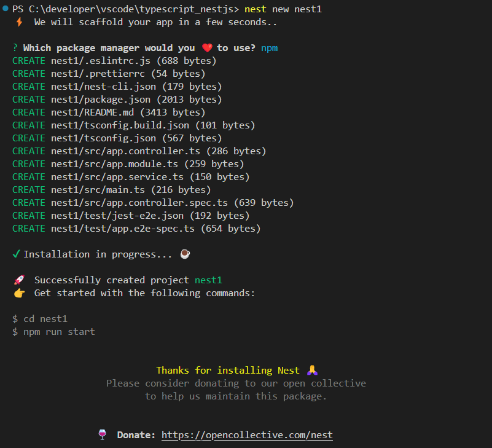Click 'nest1/src/main.ts (216 bytes)' line
This screenshot has width=492, height=448.
point(131,190)
